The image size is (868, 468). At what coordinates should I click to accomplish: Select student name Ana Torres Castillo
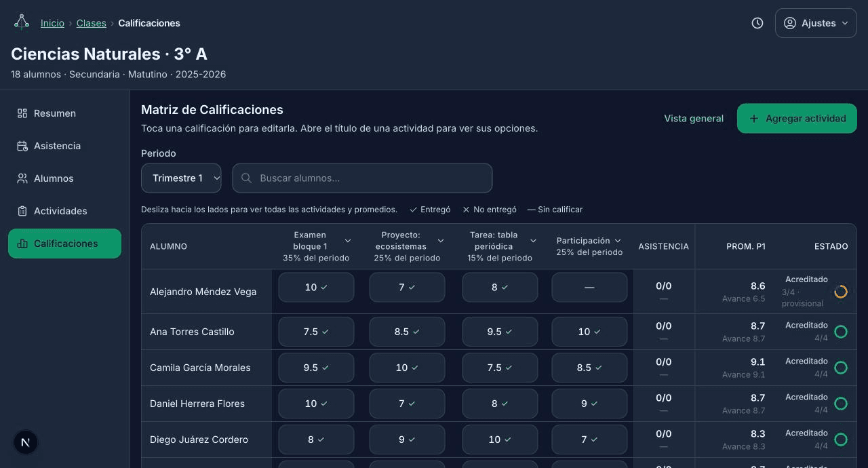[x=192, y=332]
